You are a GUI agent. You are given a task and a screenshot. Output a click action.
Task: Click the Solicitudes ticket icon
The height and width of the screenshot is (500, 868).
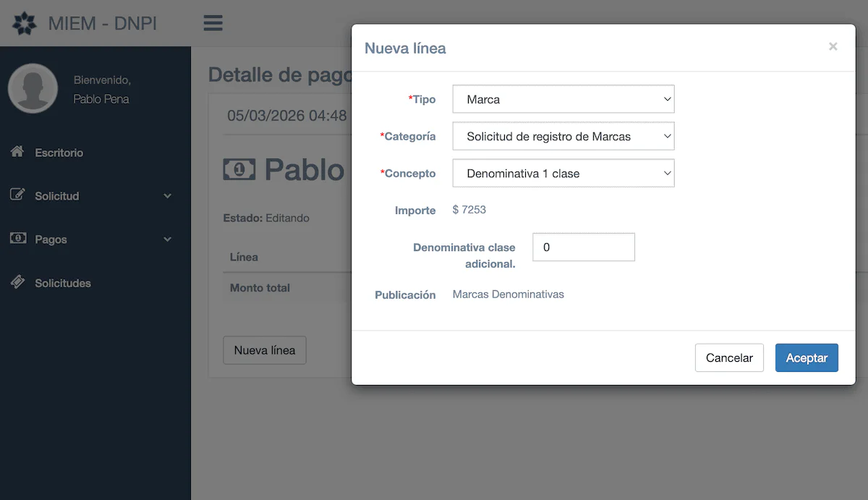click(17, 282)
